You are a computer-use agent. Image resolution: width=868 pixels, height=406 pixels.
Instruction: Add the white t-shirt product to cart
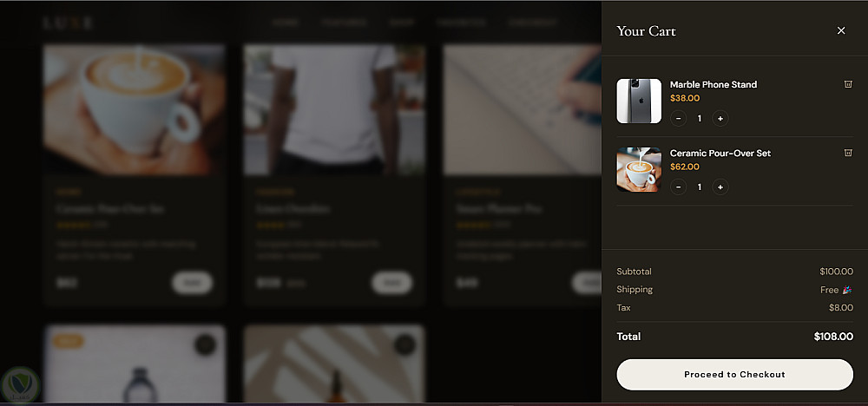[391, 283]
